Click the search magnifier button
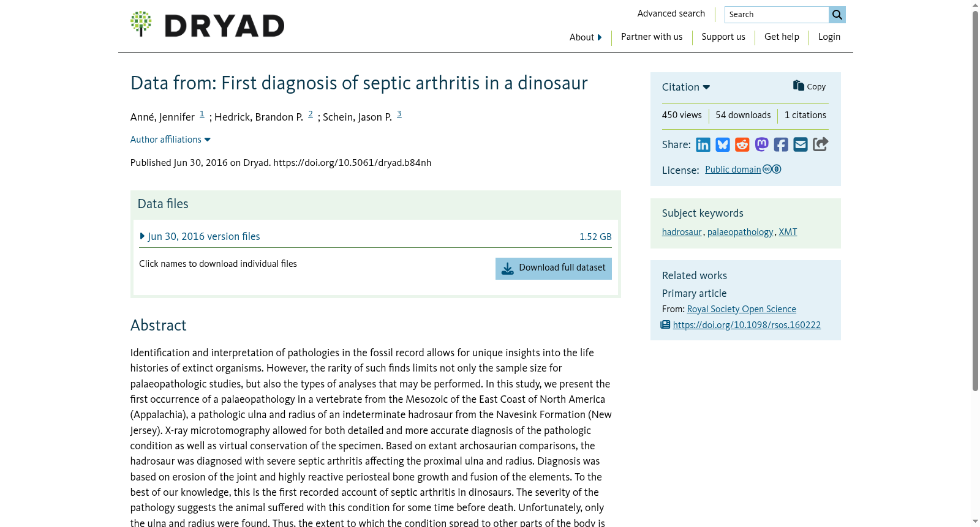Screen dimensions: 980x527 (x=837, y=15)
